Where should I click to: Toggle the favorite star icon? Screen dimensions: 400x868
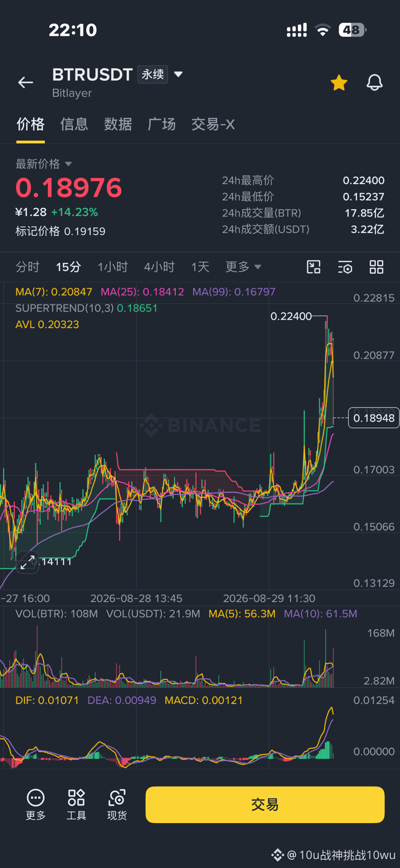coord(339,83)
